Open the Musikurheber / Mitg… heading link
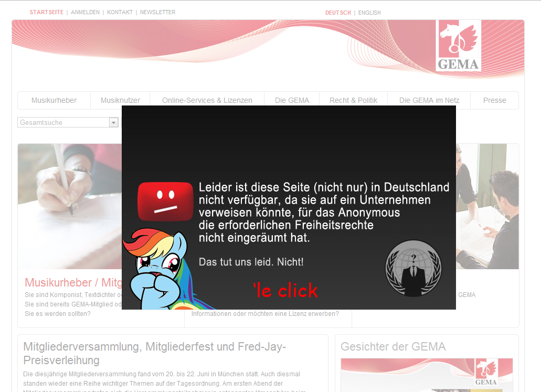Screen dimensions: 541x392 point(73,283)
